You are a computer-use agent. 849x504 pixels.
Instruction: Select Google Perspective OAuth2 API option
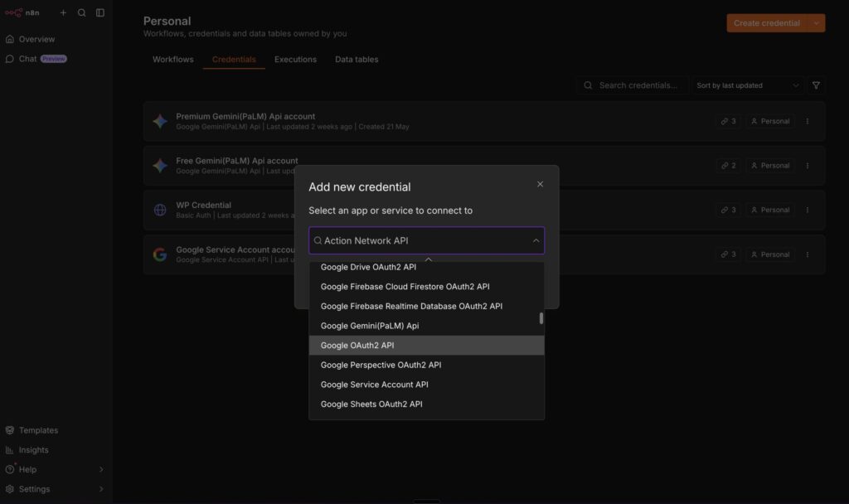(x=426, y=365)
